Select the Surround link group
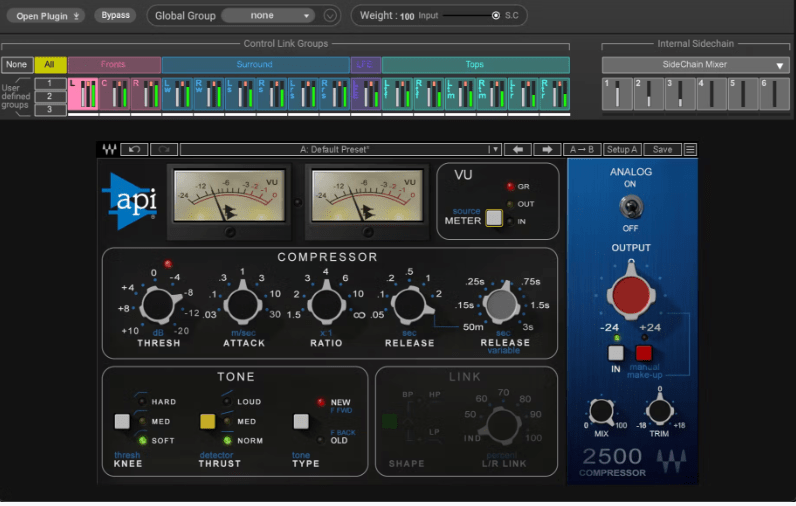Viewport: 796px width, 506px height. 255,64
